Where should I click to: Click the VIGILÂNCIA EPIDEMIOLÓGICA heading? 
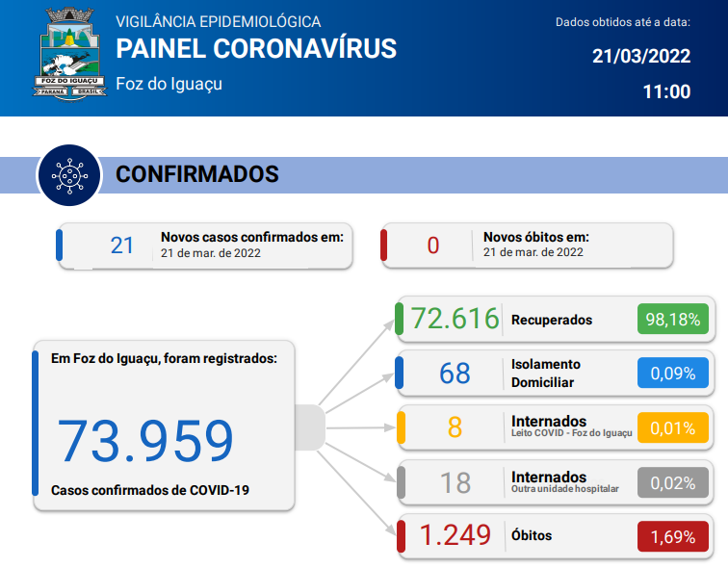(x=219, y=22)
